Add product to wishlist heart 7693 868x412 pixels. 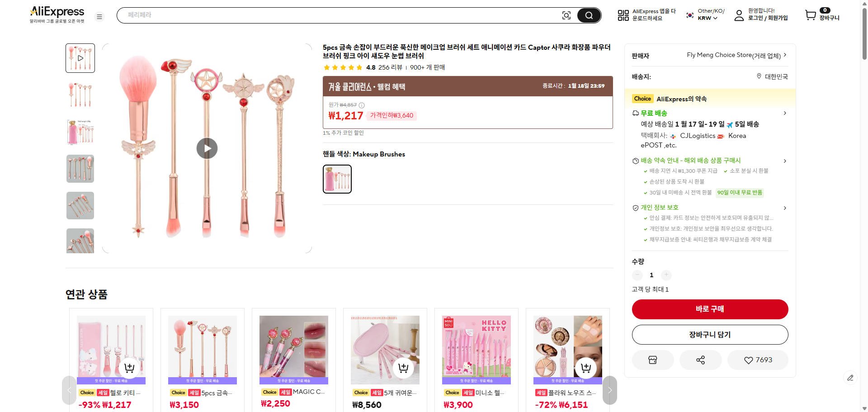758,360
